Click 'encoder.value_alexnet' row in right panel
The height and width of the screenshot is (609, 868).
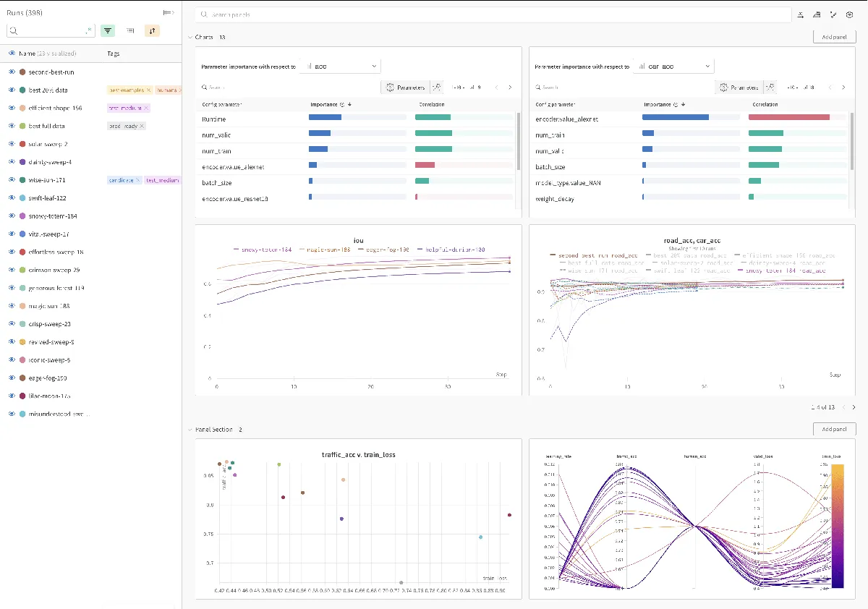click(691, 119)
